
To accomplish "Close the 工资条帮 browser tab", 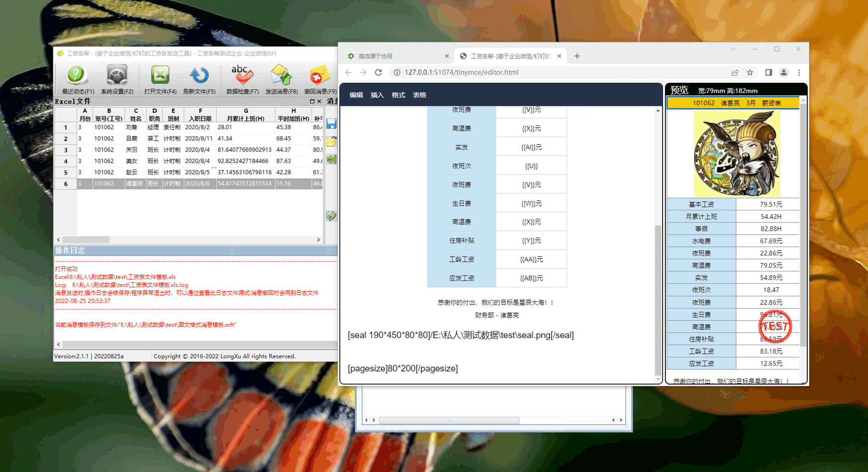I will [559, 56].
